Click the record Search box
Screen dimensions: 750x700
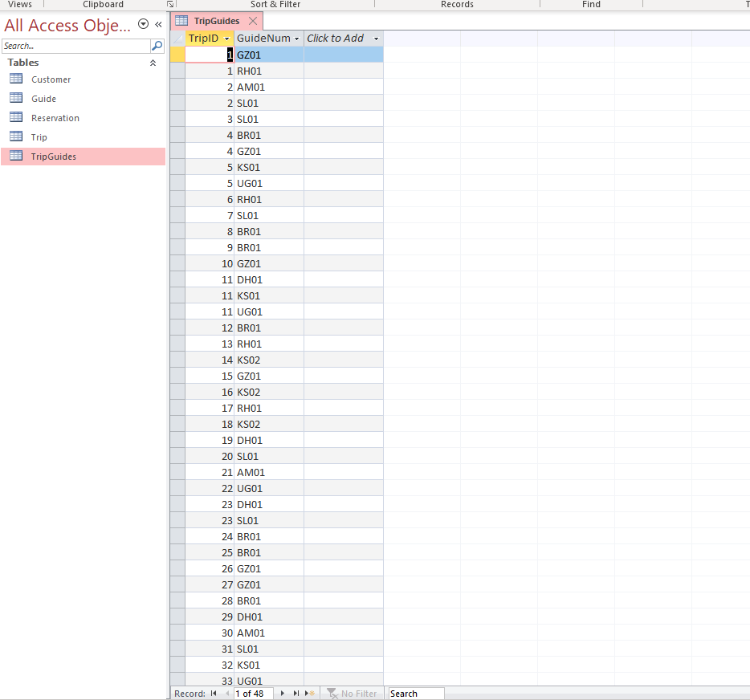[x=414, y=693]
